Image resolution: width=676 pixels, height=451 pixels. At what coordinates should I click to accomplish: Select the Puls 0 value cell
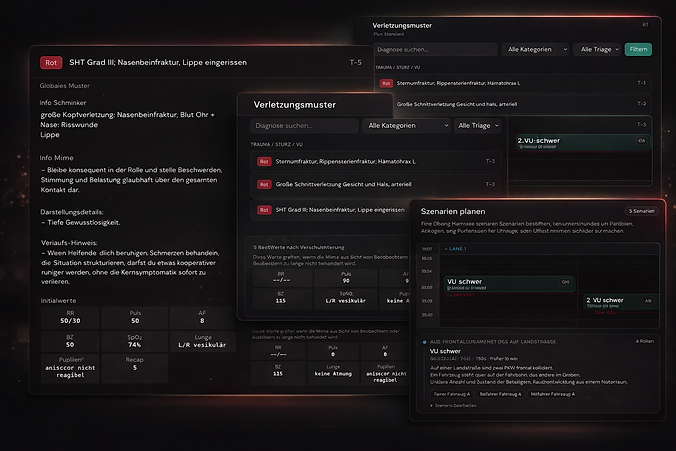click(x=333, y=351)
